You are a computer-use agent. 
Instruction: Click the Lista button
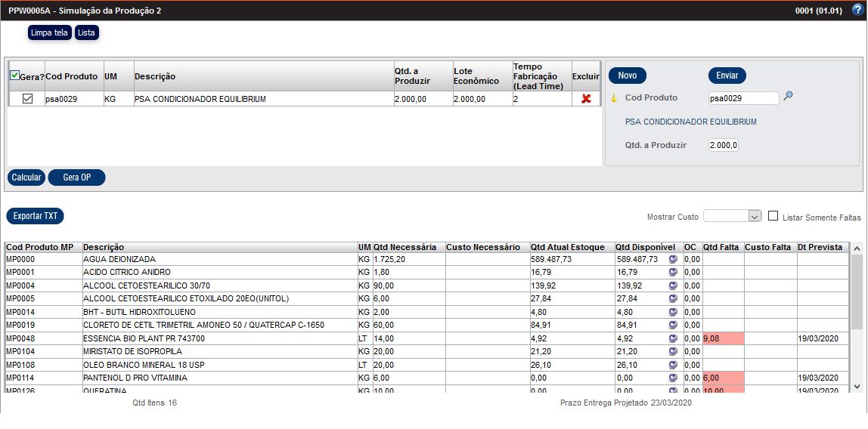click(87, 32)
